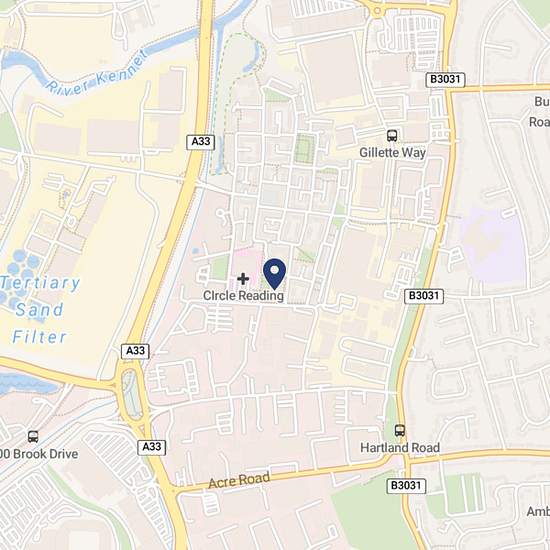This screenshot has height=550, width=550.
Task: Select the Circle Reading hospital cross icon
Action: [243, 279]
